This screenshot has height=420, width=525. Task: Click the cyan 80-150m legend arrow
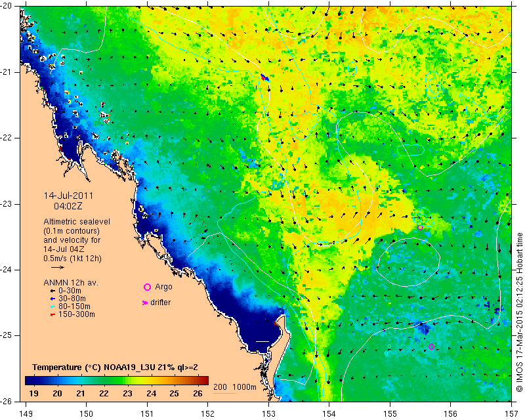52,306
